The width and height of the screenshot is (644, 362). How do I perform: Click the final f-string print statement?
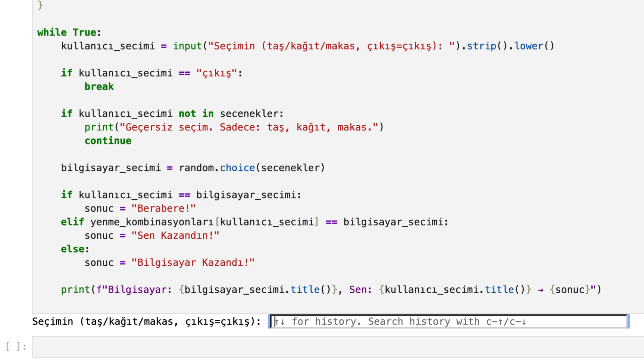pos(331,290)
